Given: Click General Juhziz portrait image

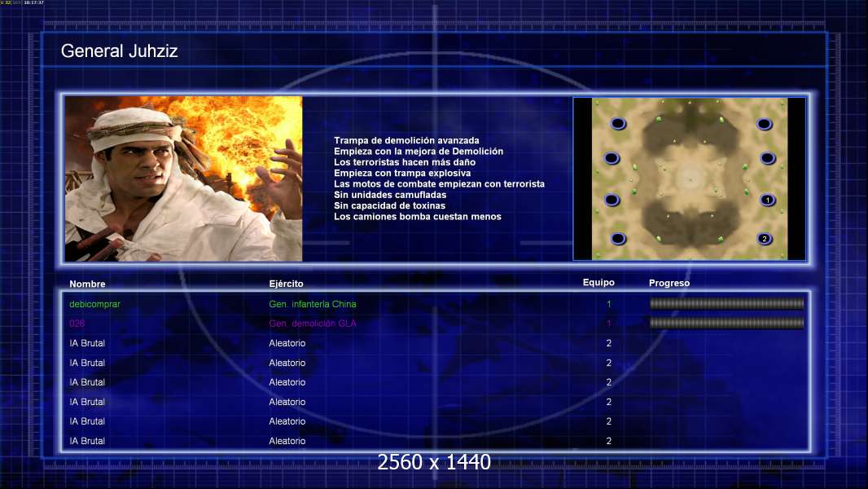Looking at the screenshot, I should point(184,178).
